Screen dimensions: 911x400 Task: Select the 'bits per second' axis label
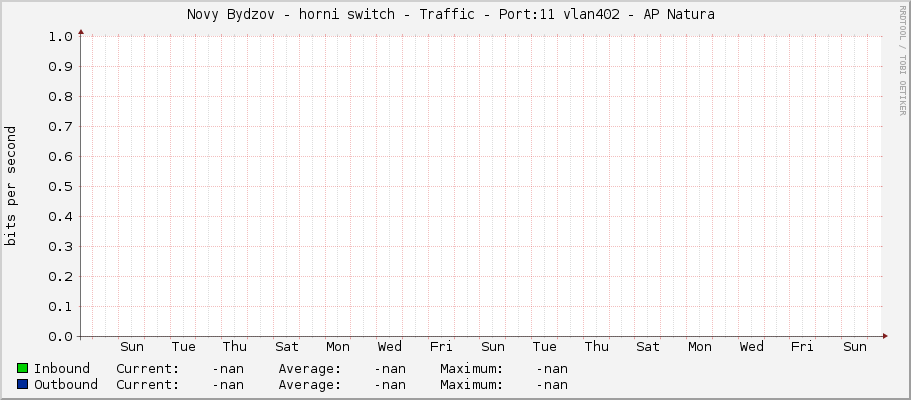[11, 186]
